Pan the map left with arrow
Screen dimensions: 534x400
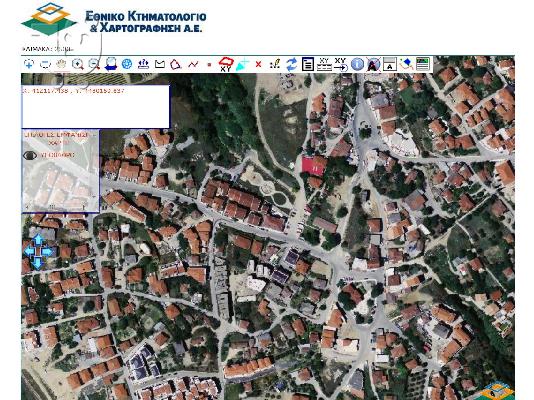29,252
